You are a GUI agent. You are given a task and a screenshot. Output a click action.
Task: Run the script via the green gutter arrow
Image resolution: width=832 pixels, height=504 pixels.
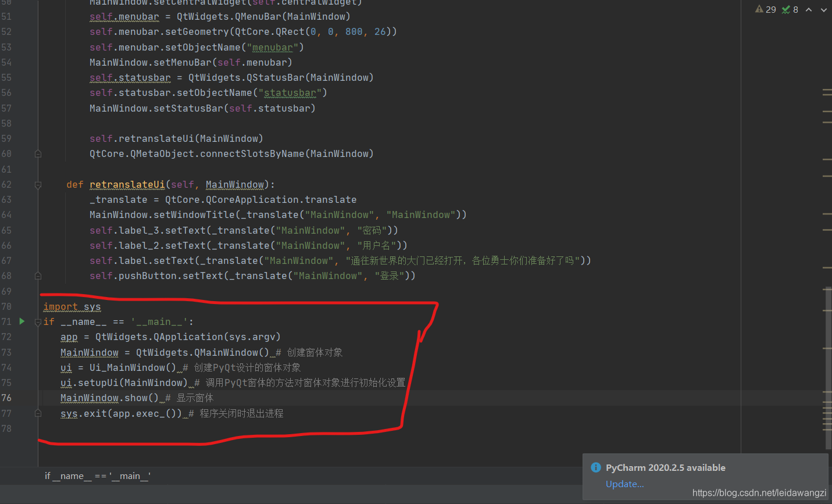(x=22, y=321)
